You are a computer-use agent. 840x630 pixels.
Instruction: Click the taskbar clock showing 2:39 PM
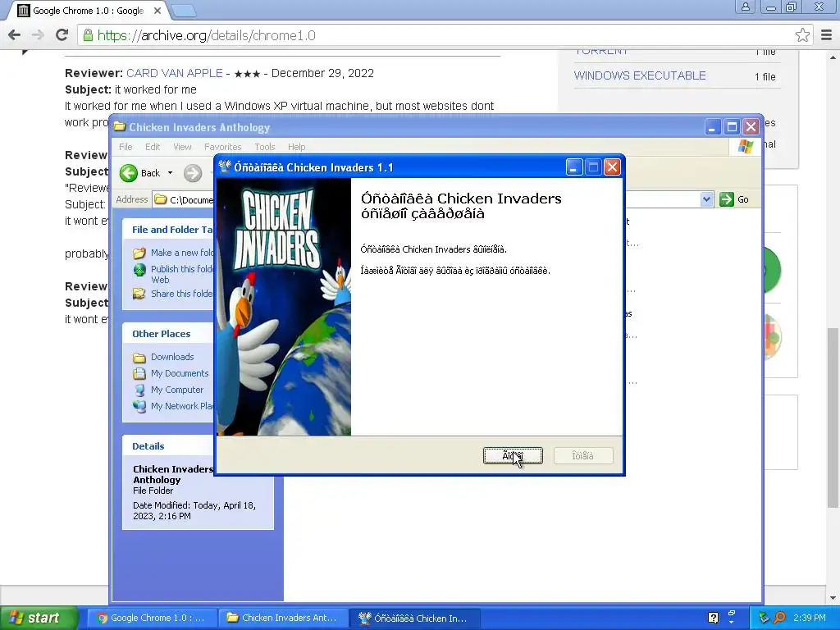(809, 618)
